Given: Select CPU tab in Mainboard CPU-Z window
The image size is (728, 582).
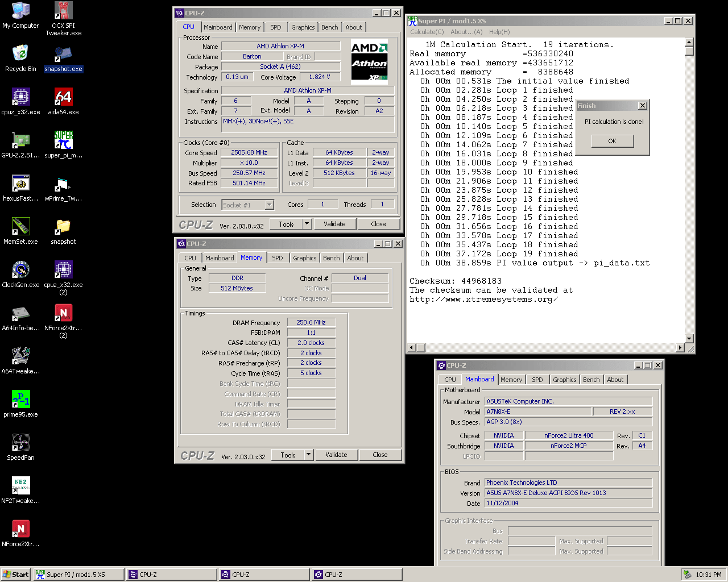Looking at the screenshot, I should pos(450,380).
